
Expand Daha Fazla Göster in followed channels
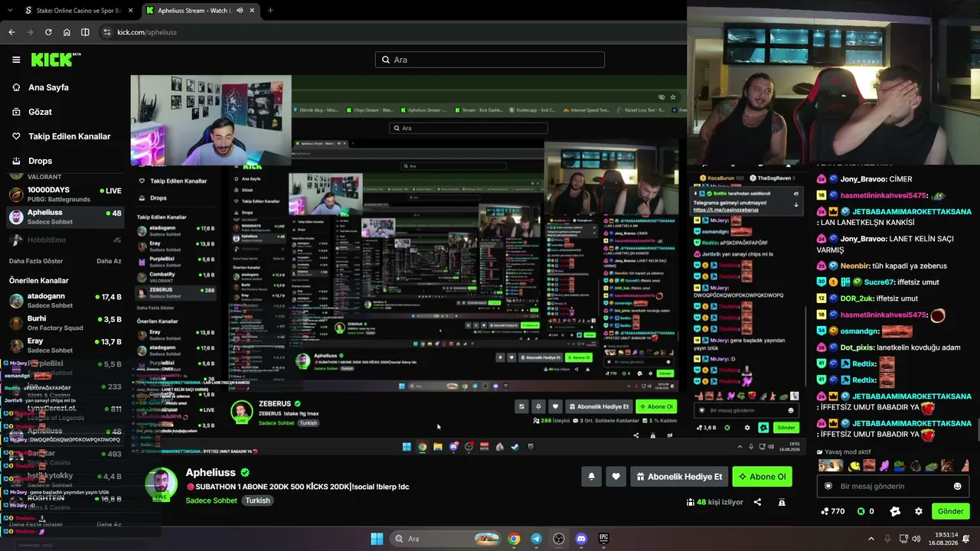(36, 261)
